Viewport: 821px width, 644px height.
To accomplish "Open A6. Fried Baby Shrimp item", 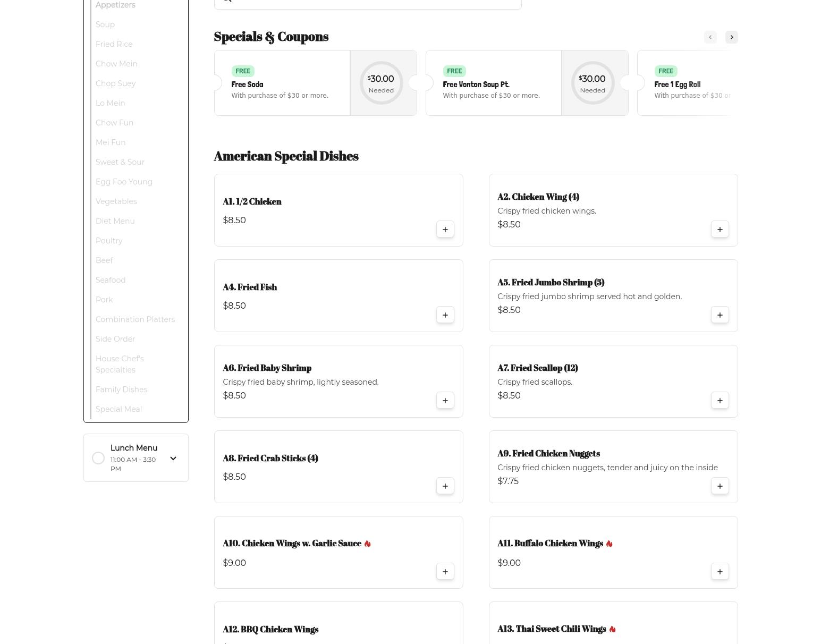I will click(x=267, y=368).
